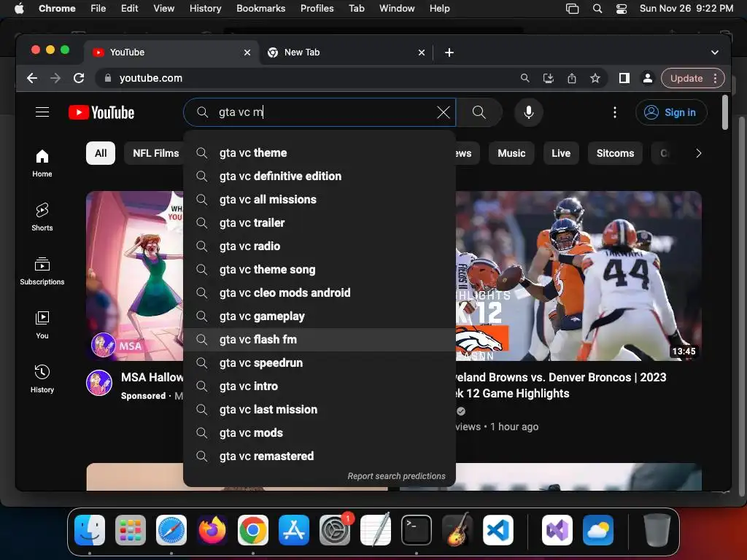Reload the page
747x560 pixels.
pos(79,78)
